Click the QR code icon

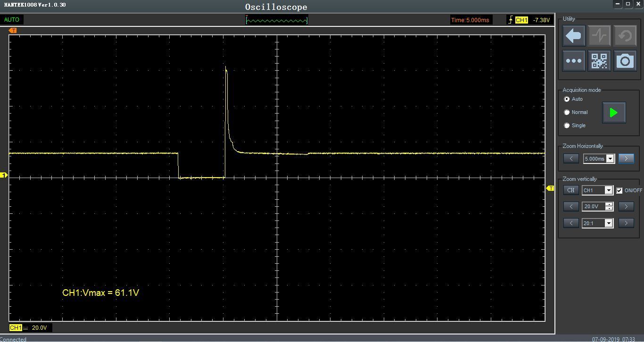click(x=599, y=61)
